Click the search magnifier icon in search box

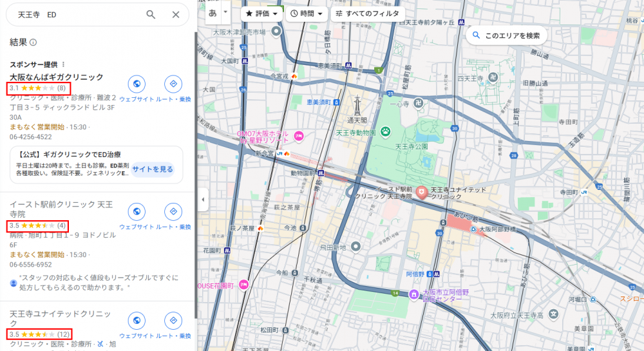[x=151, y=15]
